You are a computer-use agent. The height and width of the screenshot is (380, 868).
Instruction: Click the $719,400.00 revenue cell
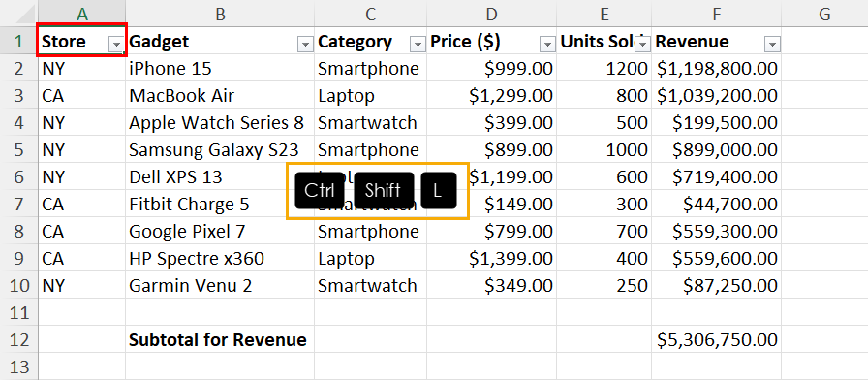click(716, 176)
